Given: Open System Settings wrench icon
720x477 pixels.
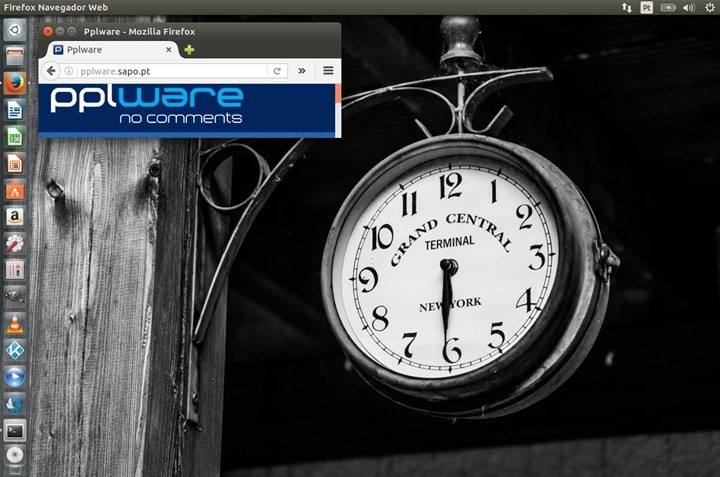Looking at the screenshot, I should (15, 244).
